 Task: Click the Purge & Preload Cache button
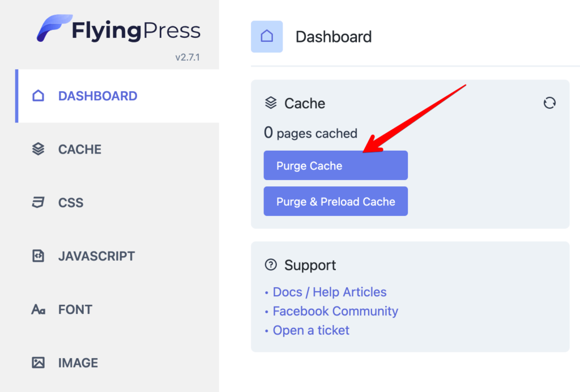[x=335, y=201]
